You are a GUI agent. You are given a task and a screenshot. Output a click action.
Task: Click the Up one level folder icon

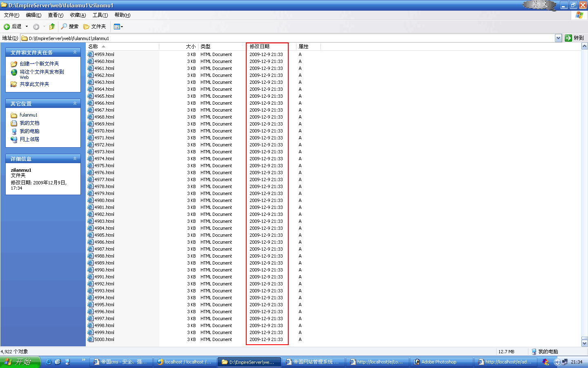click(x=52, y=27)
